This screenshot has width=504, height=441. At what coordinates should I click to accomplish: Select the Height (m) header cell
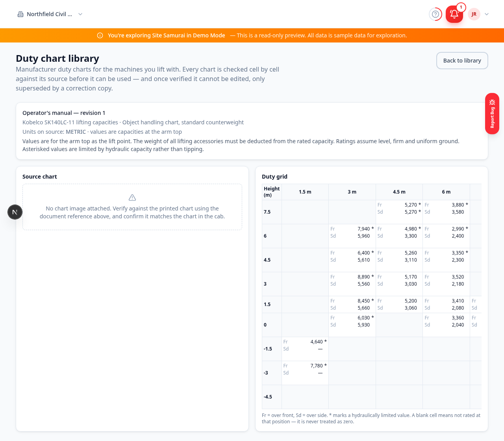pos(272,192)
